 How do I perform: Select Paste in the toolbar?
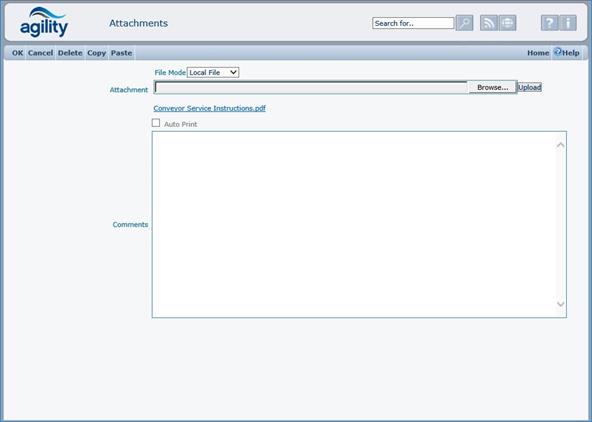click(121, 53)
